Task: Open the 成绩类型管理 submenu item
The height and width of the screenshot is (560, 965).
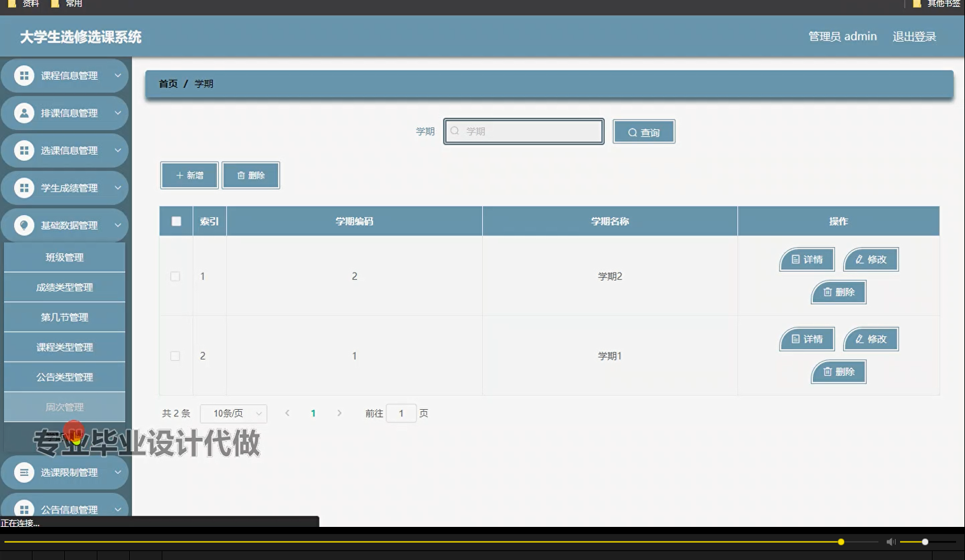Action: (x=64, y=287)
